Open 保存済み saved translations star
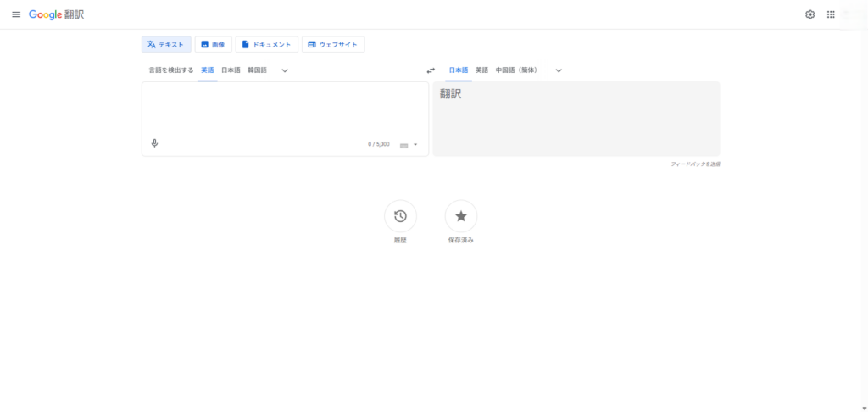Viewport: 868px width, 412px height. point(461,216)
